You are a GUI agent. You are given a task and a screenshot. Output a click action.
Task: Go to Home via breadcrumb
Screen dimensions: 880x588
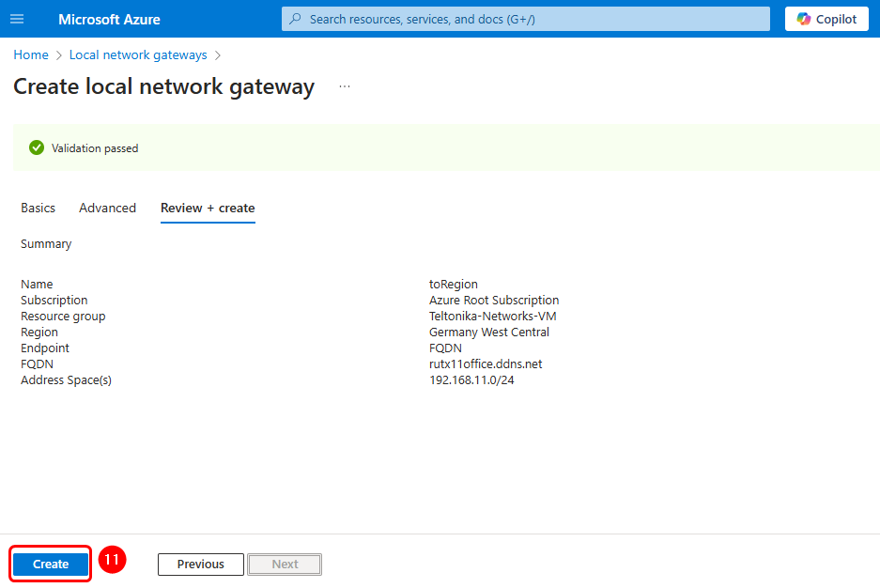point(31,55)
